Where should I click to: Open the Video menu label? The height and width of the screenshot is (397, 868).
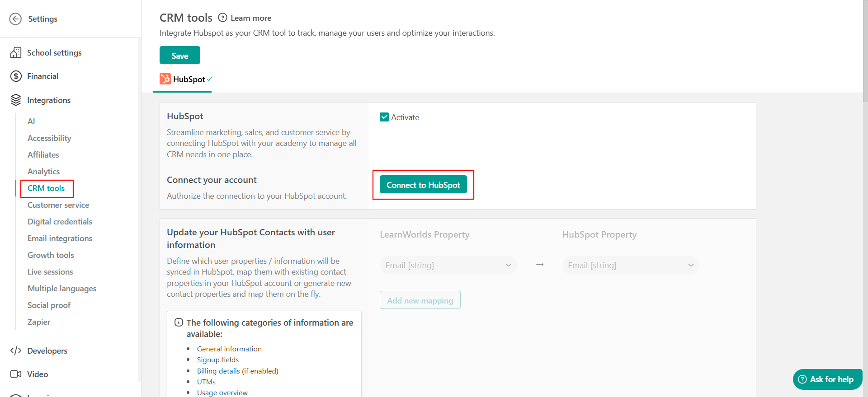pos(38,374)
